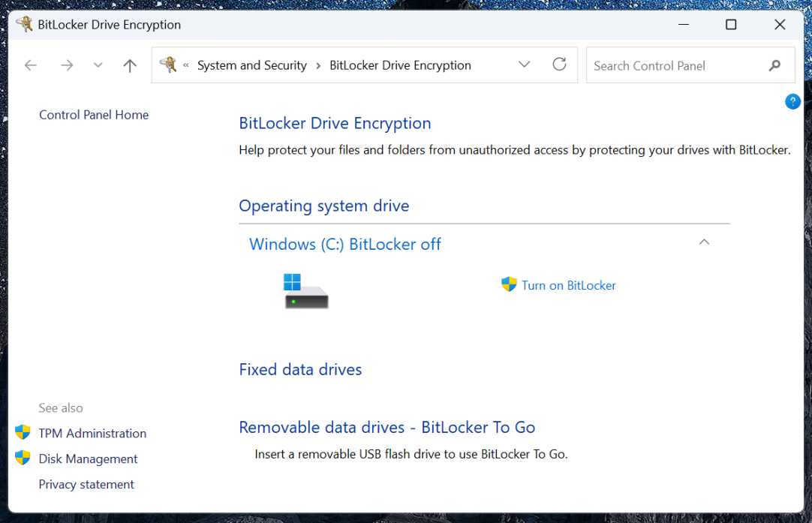Click the shield icon beside Turn on BitLocker

click(509, 285)
